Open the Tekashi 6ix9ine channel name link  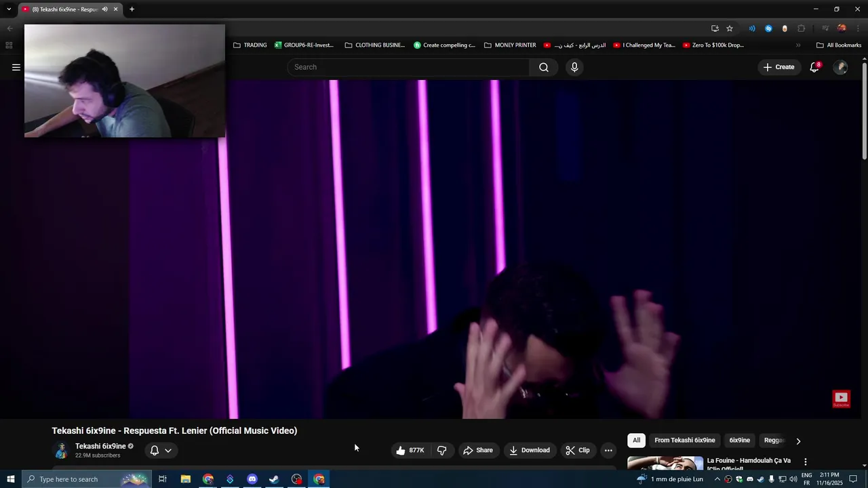100,446
